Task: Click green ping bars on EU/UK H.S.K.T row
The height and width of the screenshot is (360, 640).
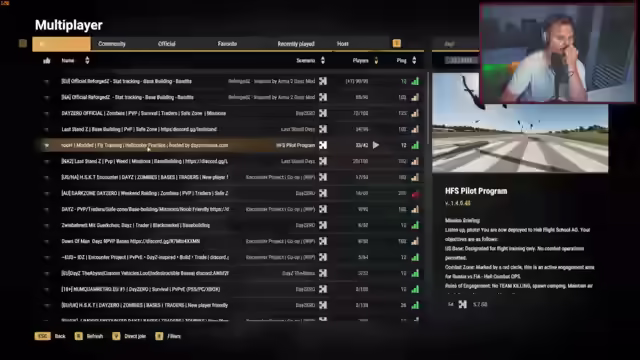Action: click(415, 305)
